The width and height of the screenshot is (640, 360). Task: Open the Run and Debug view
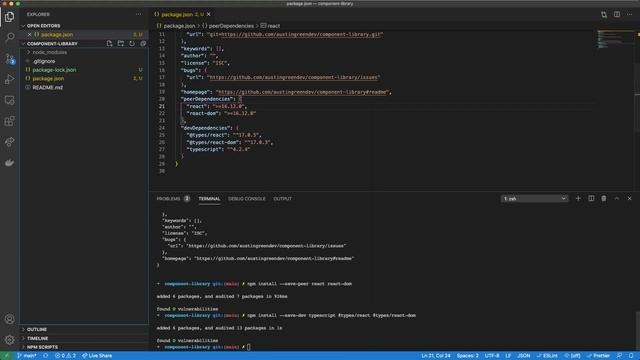click(9, 79)
